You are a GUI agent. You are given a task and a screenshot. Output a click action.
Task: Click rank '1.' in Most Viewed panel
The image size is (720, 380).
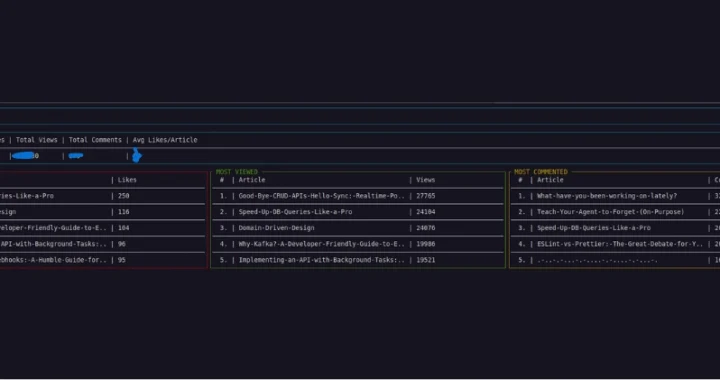(x=223, y=196)
